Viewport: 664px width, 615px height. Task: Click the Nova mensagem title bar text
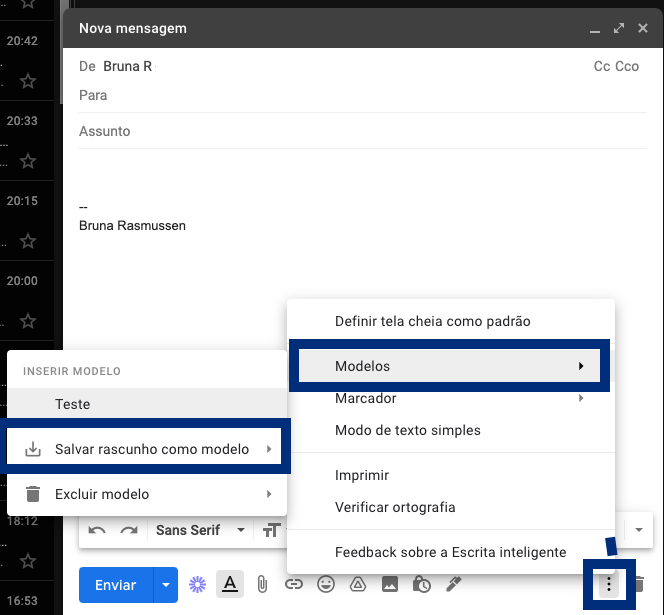pyautogui.click(x=133, y=28)
